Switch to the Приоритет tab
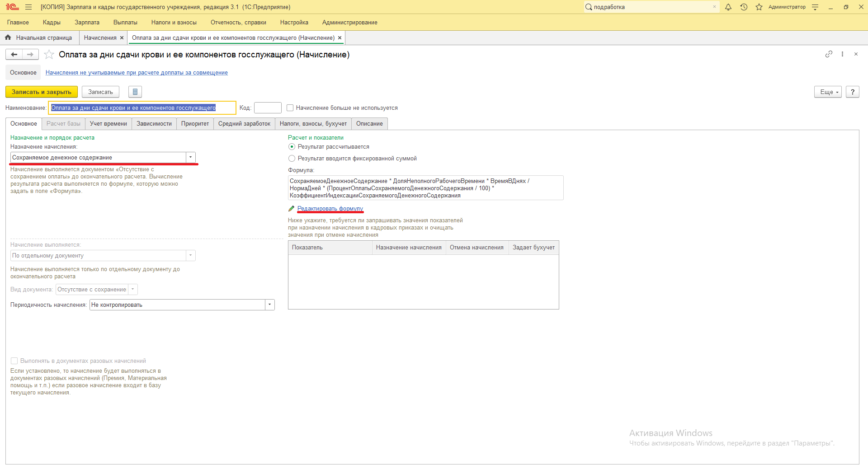868x469 pixels. pyautogui.click(x=195, y=124)
